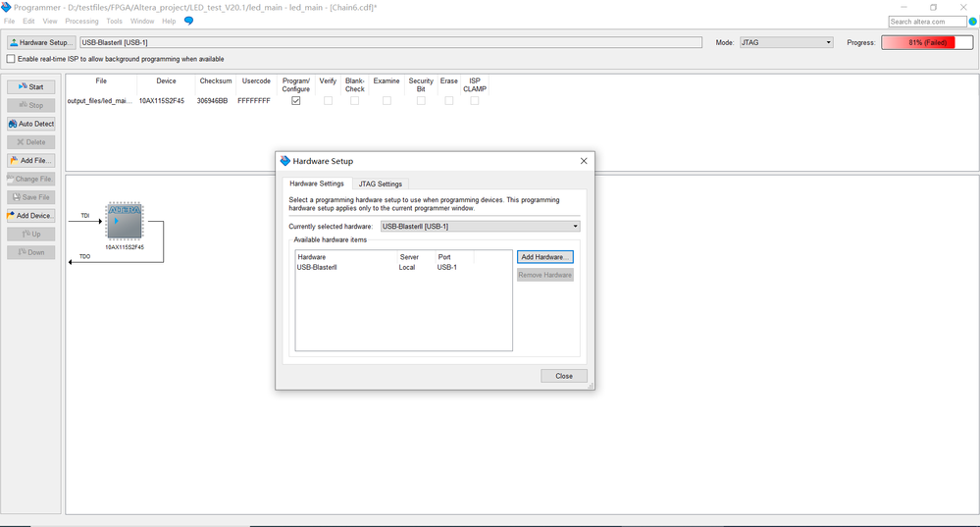Screen dimensions: 980x527
Task: Select the 10AX115S2F45 chip in chain diagram
Action: point(125,222)
